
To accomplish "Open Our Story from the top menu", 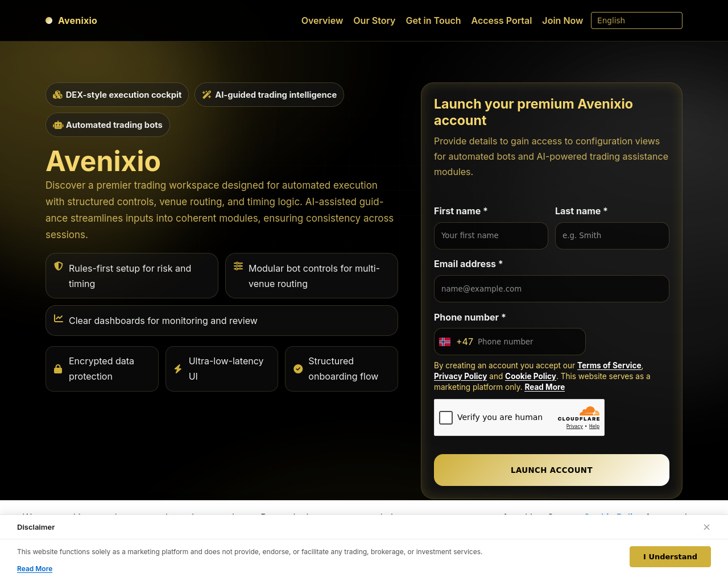I will [374, 20].
